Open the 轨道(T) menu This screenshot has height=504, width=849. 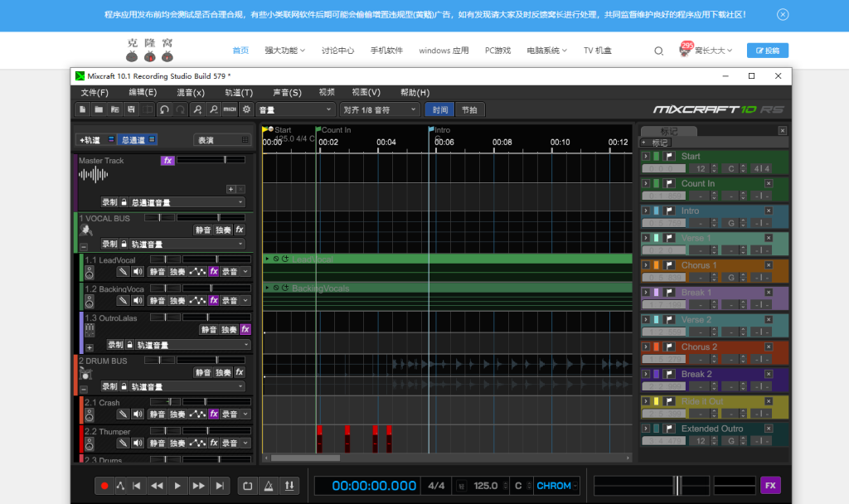pyautogui.click(x=239, y=93)
